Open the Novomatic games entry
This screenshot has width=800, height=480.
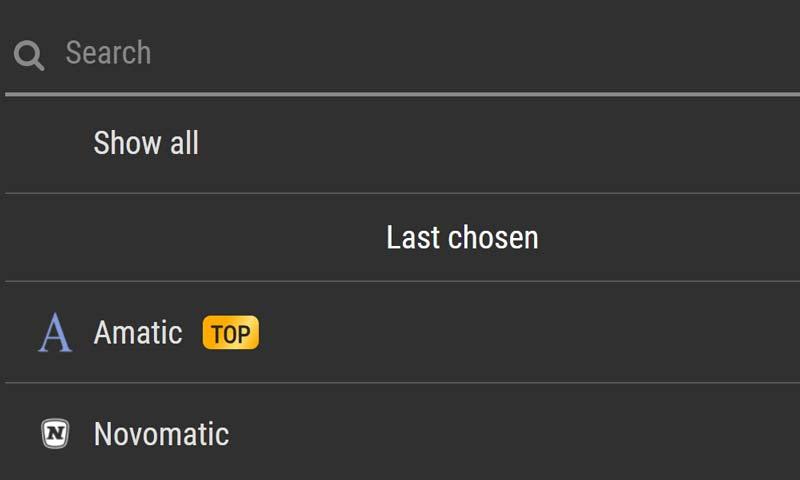coord(400,434)
